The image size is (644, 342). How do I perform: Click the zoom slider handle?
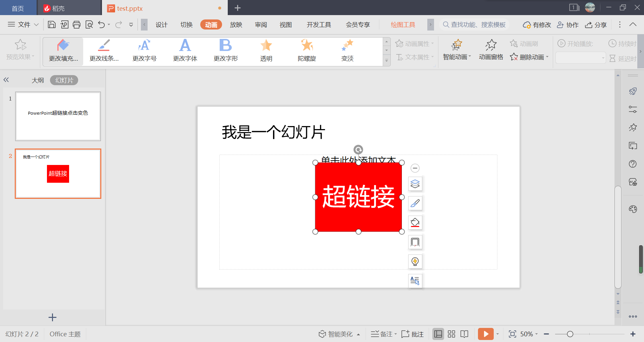pos(570,334)
